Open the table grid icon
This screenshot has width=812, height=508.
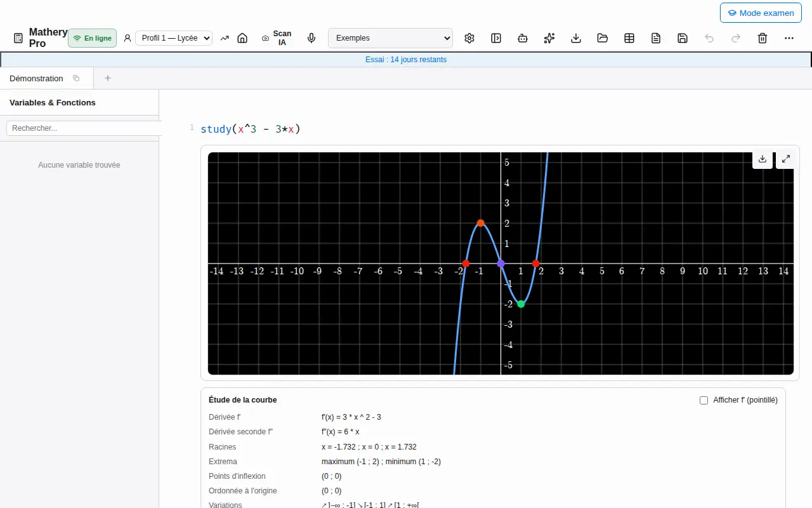629,38
